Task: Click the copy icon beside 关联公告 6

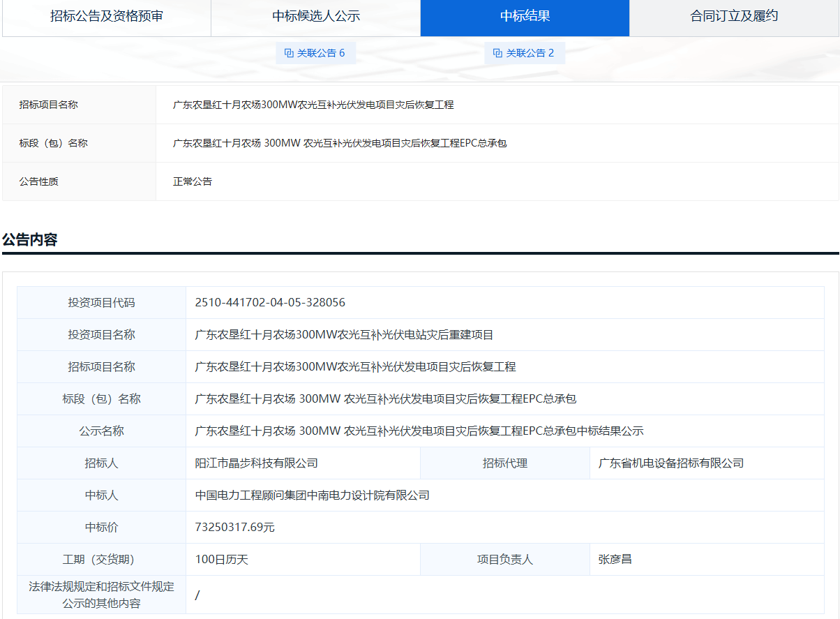Action: (x=289, y=53)
